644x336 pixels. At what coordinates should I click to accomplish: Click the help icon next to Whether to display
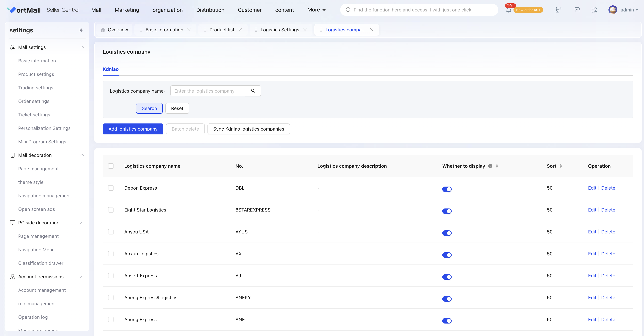[x=490, y=166]
